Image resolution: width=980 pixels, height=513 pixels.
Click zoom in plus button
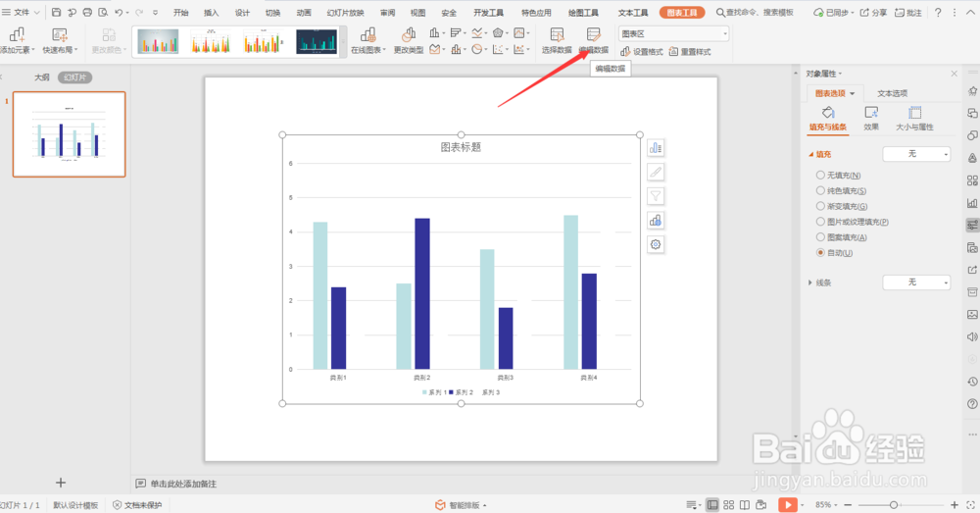pos(955,505)
